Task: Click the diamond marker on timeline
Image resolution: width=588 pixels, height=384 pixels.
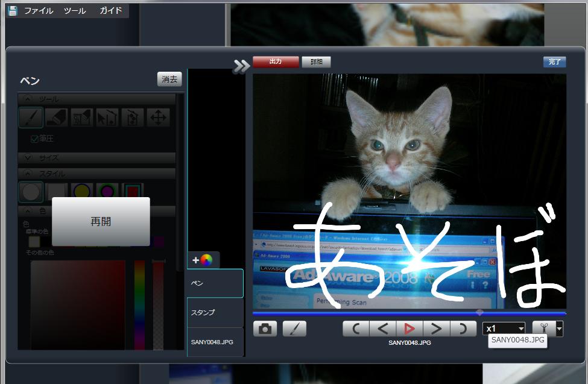Action: click(x=479, y=312)
